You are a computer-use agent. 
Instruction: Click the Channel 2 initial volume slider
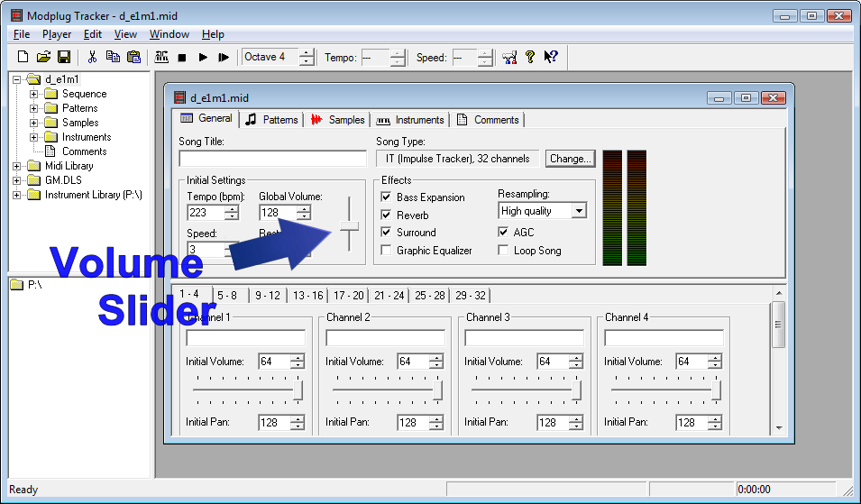pyautogui.click(x=386, y=389)
